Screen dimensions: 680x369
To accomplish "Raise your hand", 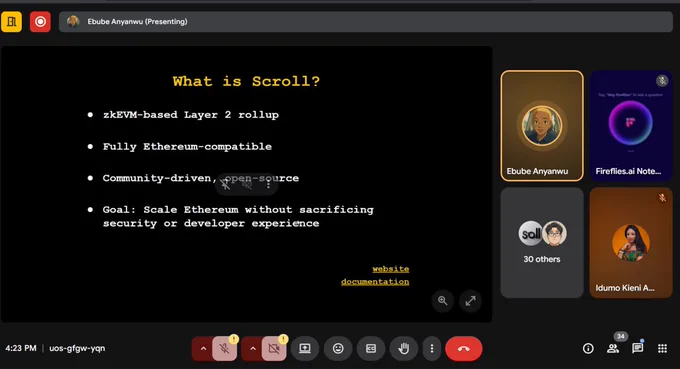I will click(404, 349).
